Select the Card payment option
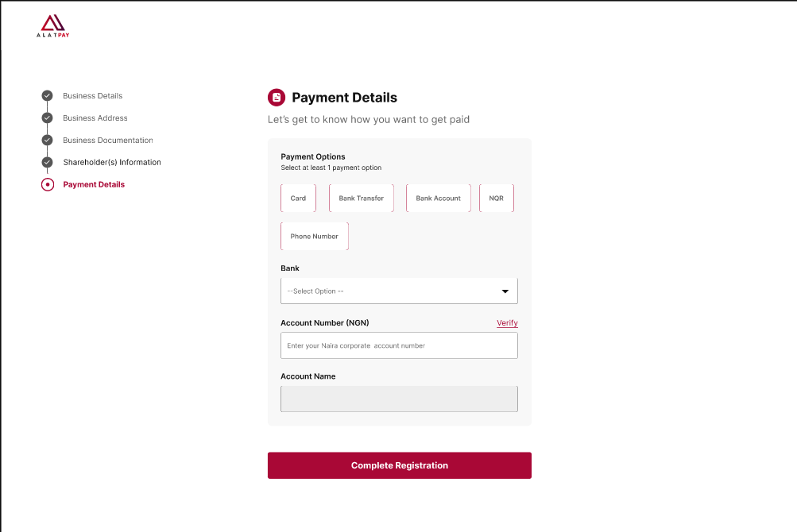Screen dimensions: 797x532 point(298,199)
